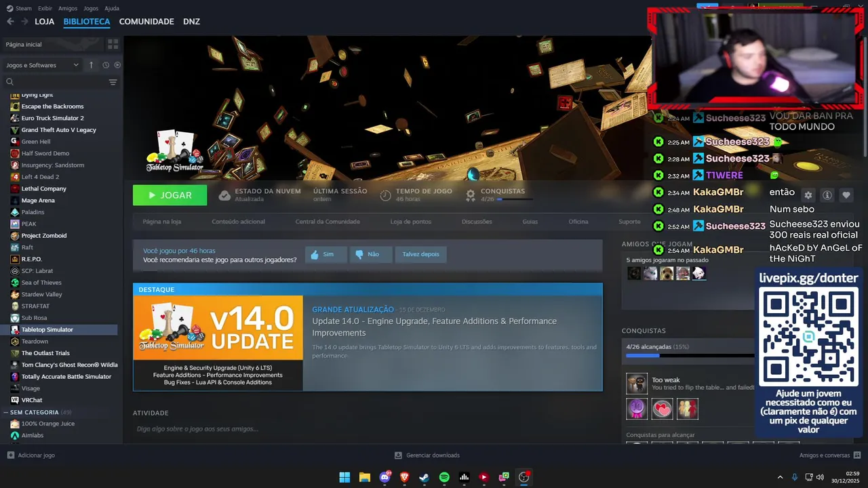Viewport: 868px width, 488px height.
Task: Select The Outlast Trials in library
Action: tap(45, 353)
